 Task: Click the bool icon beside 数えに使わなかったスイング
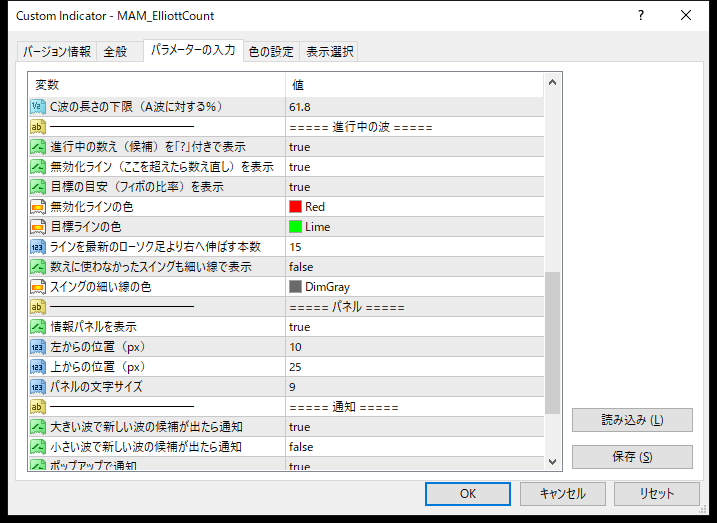coord(38,267)
